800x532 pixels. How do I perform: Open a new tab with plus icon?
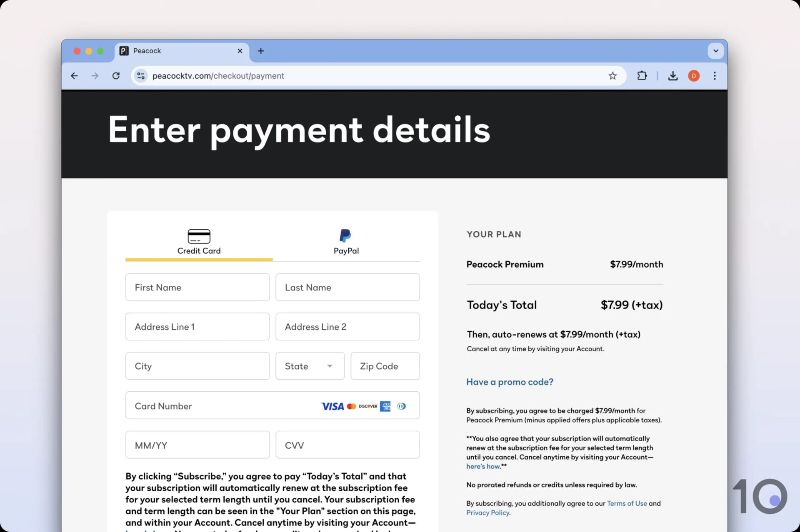tap(261, 51)
